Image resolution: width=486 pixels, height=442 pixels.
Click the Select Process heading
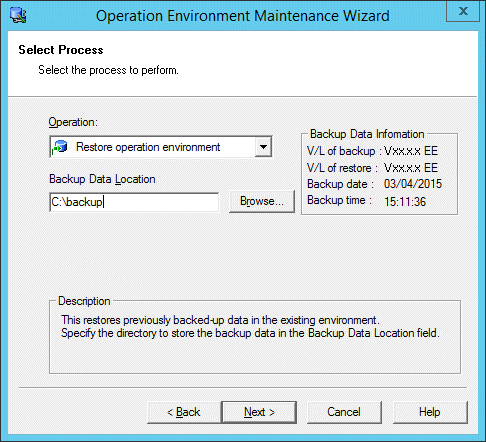tap(61, 50)
